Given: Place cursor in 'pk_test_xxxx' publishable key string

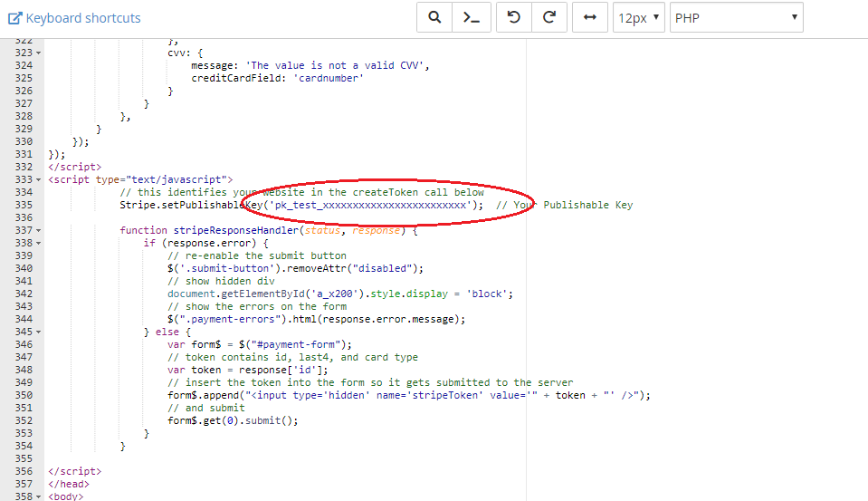Looking at the screenshot, I should [x=370, y=205].
